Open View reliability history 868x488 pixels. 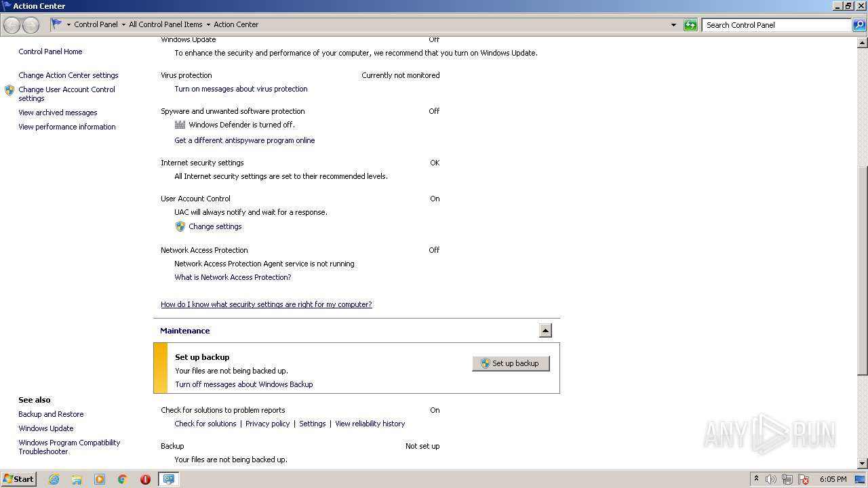[370, 424]
